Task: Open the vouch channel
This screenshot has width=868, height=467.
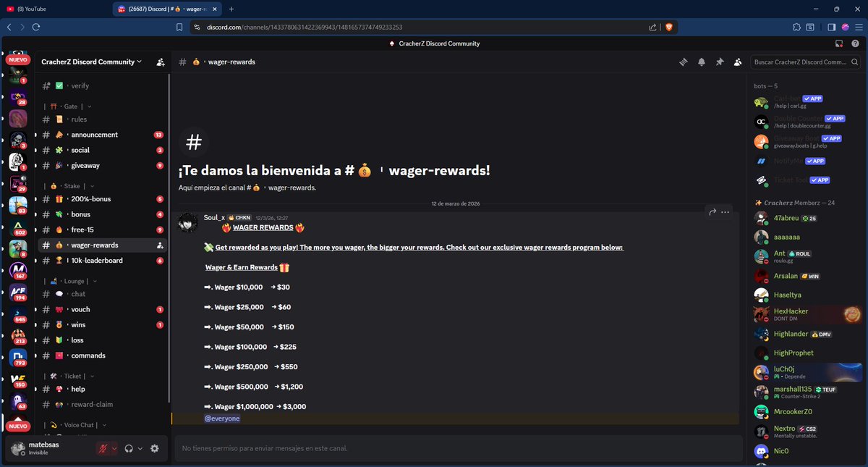Action: tap(102, 309)
